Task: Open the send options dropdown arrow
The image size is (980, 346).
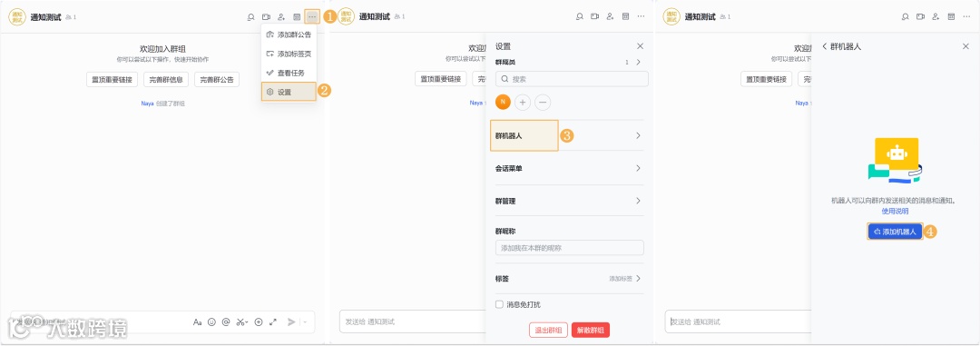Action: (305, 322)
